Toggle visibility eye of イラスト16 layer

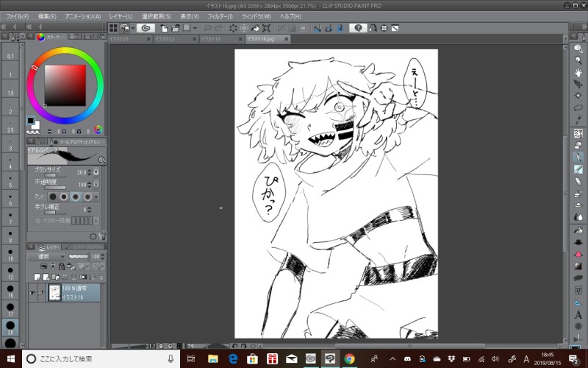pos(32,293)
